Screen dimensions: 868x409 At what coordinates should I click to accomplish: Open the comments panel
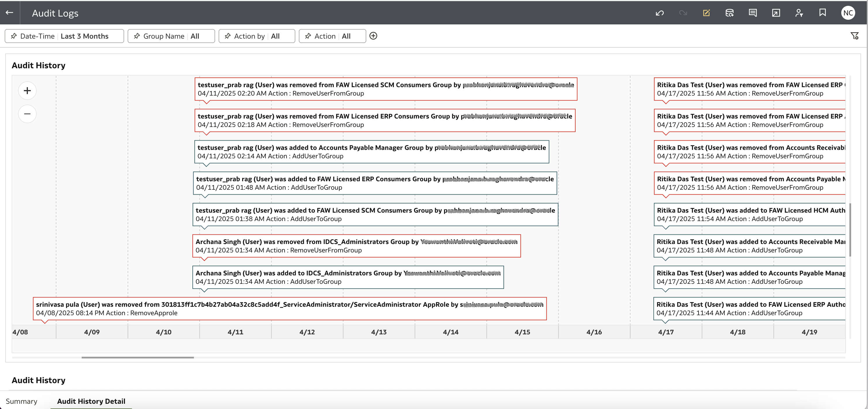752,13
